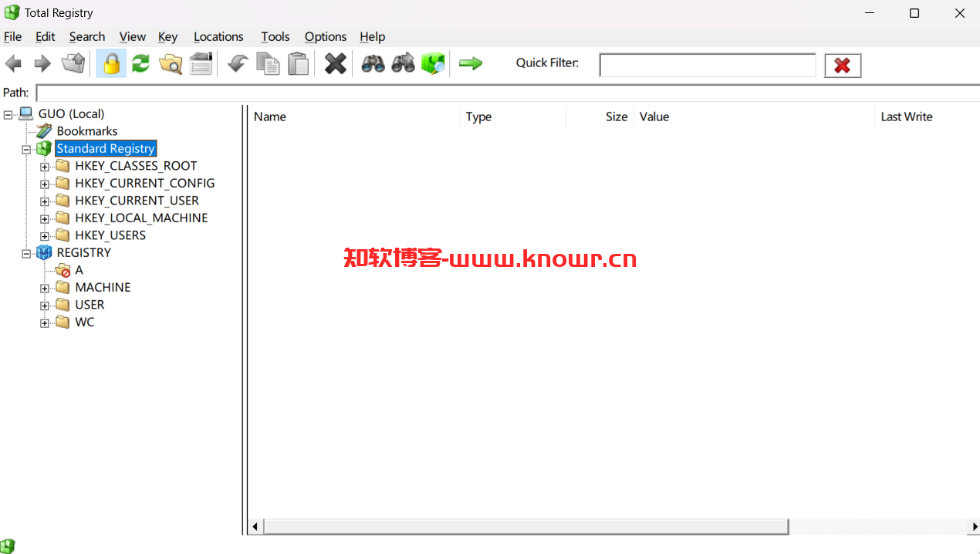The image size is (980, 554).
Task: Click the green Go arrow icon
Action: point(471,63)
